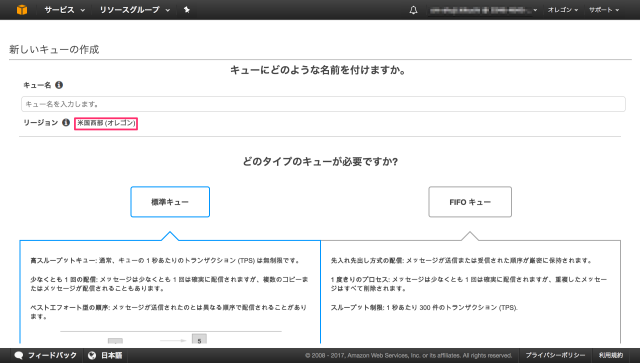Click the 先入れ先出し方式の配信 description text
The width and height of the screenshot is (640, 363).
click(461, 261)
